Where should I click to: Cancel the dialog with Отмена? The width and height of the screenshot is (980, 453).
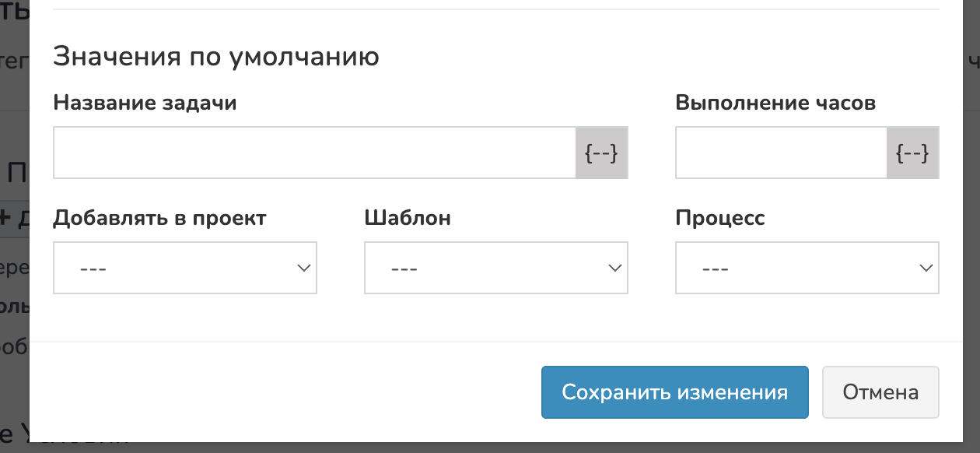(880, 392)
